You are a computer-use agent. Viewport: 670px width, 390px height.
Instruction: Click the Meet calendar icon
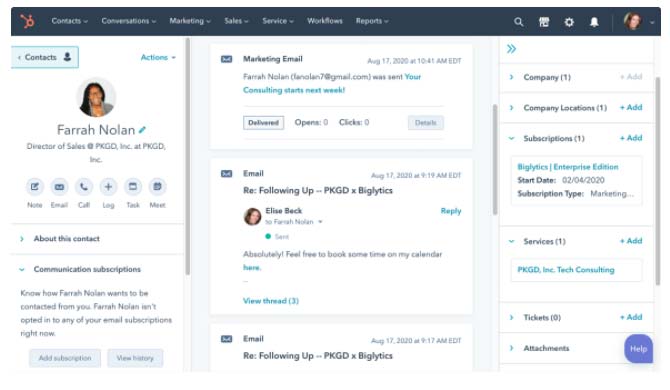pyautogui.click(x=157, y=187)
